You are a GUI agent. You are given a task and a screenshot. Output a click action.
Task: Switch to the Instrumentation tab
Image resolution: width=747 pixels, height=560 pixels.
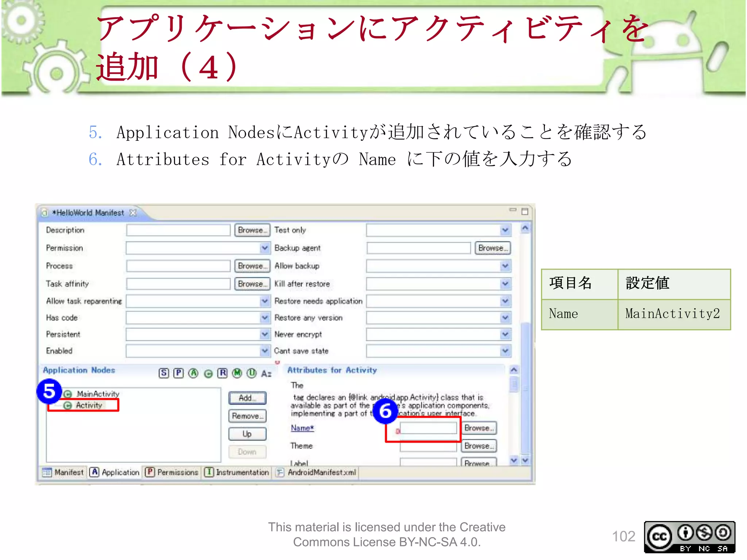[236, 472]
